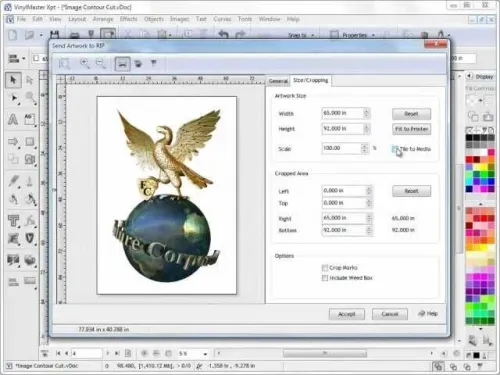Open the Curves menu
500x375 pixels.
click(222, 19)
